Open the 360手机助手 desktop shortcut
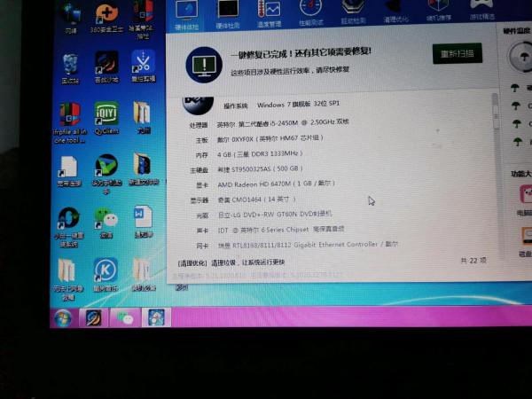 coord(106,174)
